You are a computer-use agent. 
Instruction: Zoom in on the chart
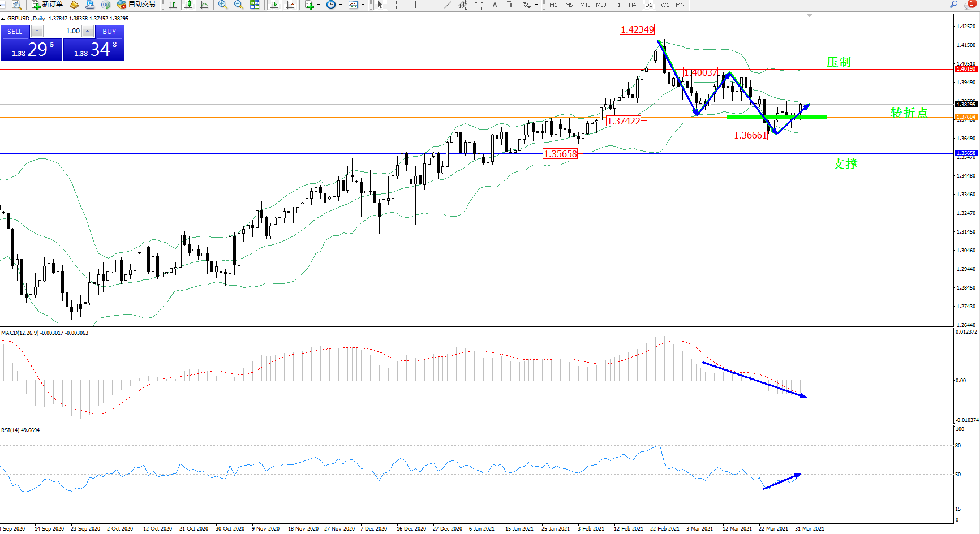[223, 5]
